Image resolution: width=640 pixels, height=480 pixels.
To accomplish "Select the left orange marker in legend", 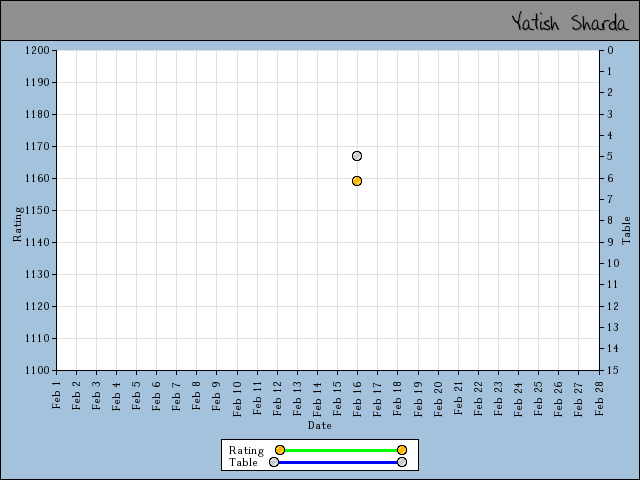I will coord(280,450).
